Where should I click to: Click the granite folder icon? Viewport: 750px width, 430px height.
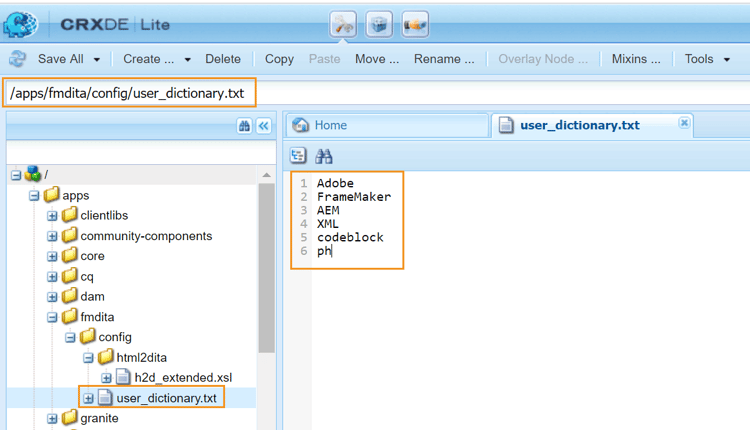[69, 418]
